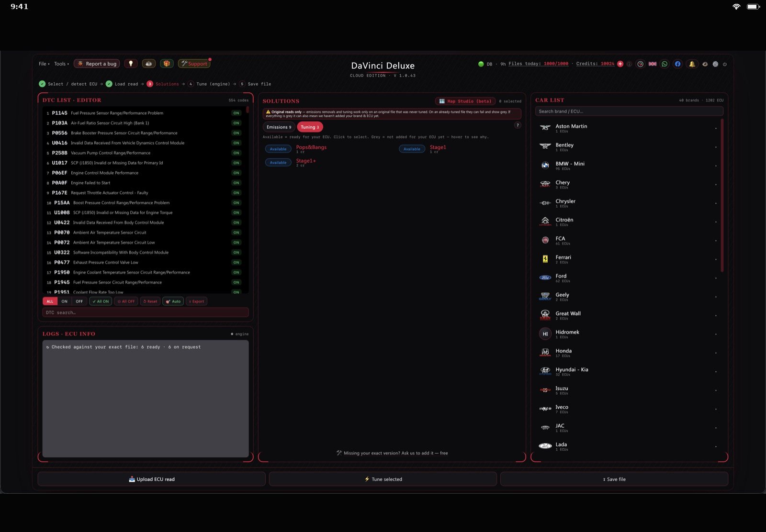Click the solutions help question mark
Image resolution: width=766 pixels, height=532 pixels.
click(x=518, y=125)
